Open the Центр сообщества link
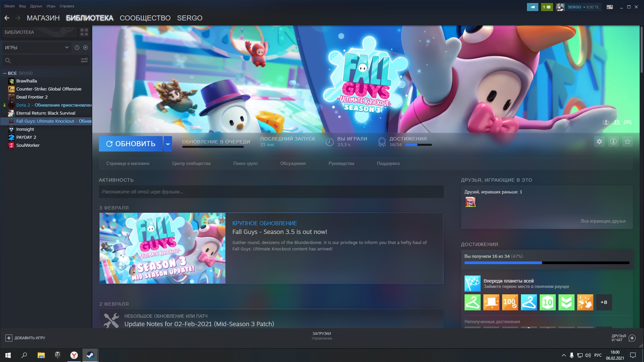Image resolution: width=644 pixels, height=362 pixels. [x=191, y=164]
